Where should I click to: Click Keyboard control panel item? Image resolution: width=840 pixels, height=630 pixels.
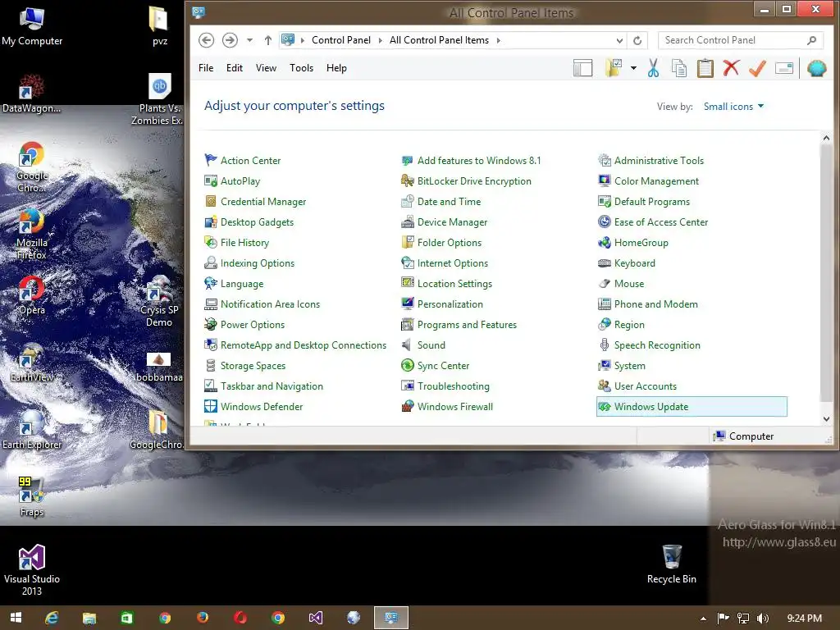tap(627, 263)
